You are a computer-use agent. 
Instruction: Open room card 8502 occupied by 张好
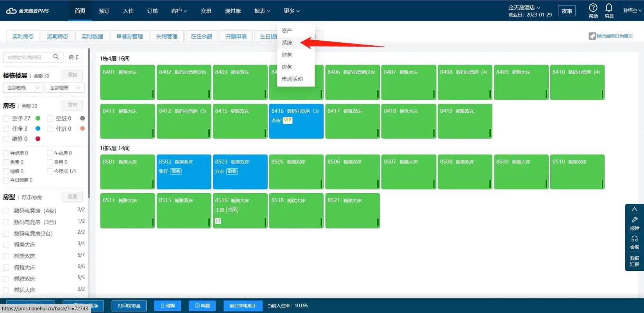[x=184, y=172]
